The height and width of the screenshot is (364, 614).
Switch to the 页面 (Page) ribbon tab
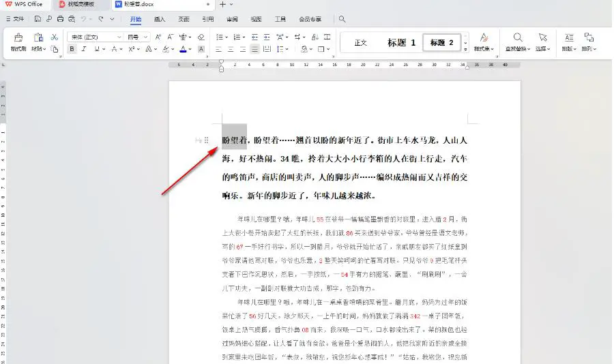point(184,19)
